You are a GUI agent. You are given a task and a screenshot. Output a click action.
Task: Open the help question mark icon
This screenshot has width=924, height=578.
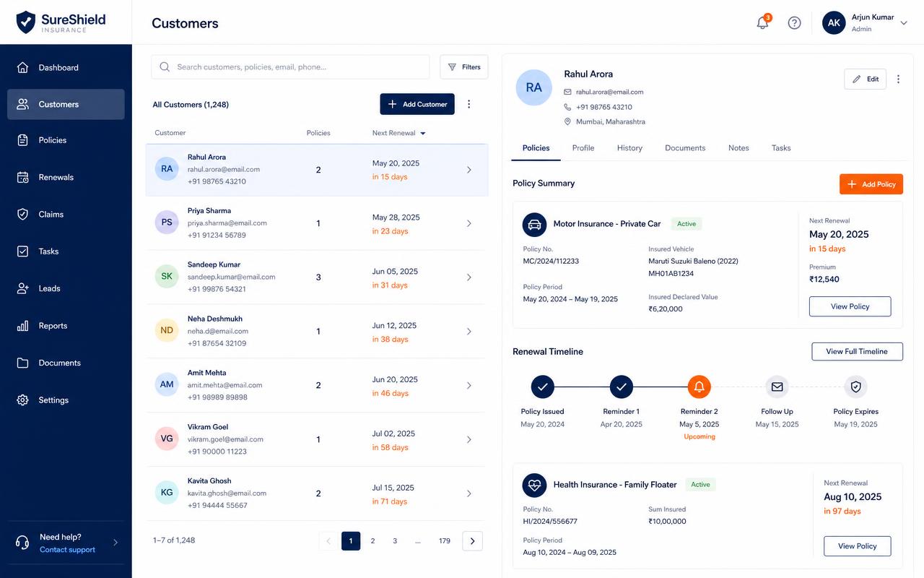coord(794,22)
